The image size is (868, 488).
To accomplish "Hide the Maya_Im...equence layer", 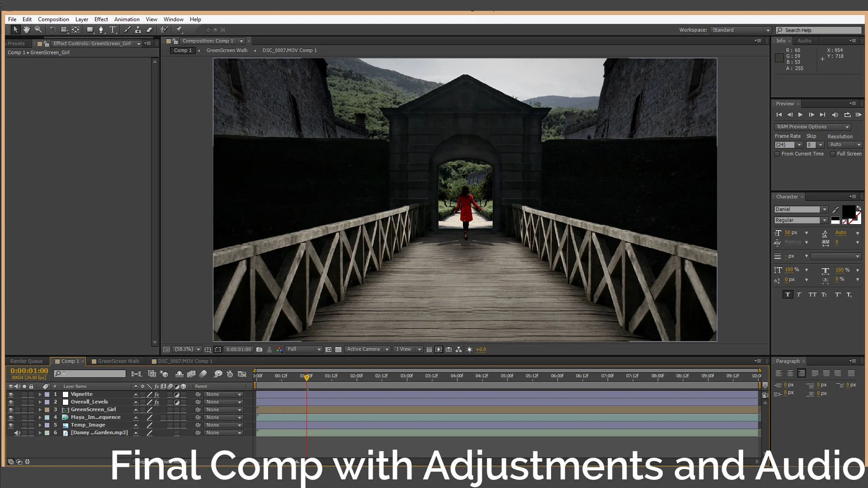I will (11, 418).
